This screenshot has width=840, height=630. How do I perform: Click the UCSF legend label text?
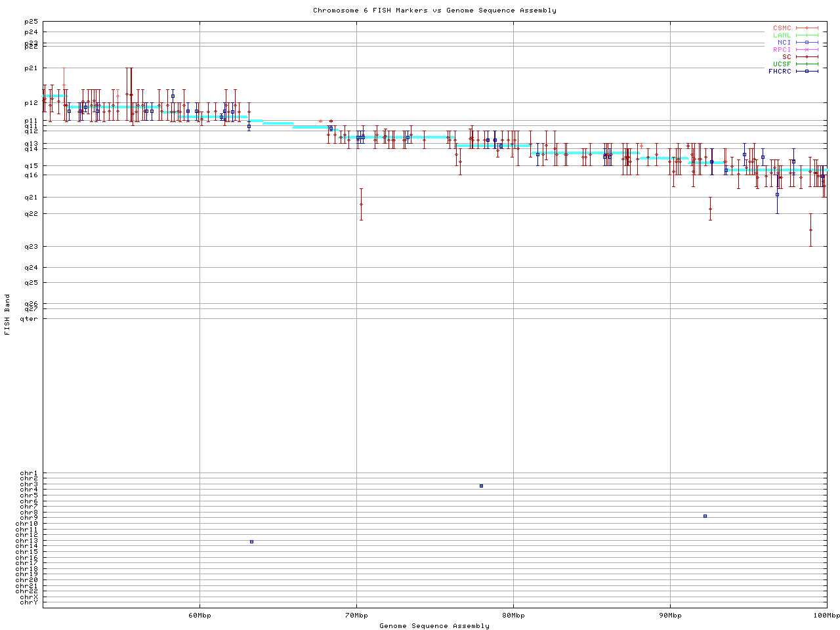pyautogui.click(x=782, y=64)
